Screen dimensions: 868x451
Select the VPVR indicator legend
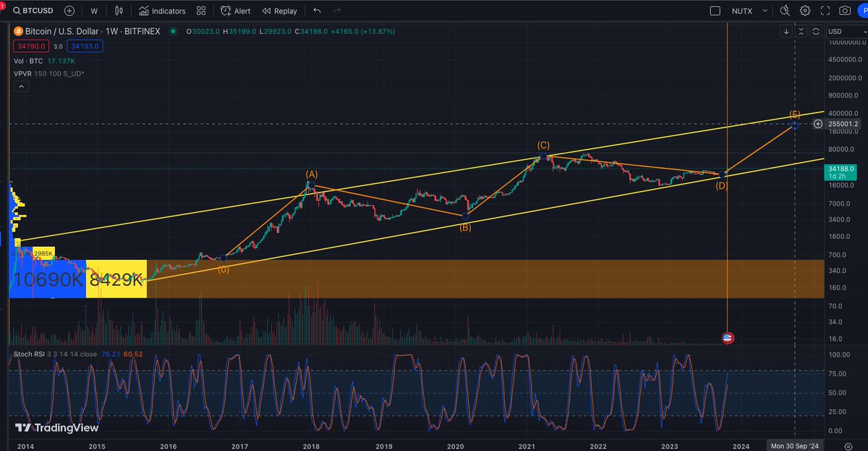click(48, 74)
